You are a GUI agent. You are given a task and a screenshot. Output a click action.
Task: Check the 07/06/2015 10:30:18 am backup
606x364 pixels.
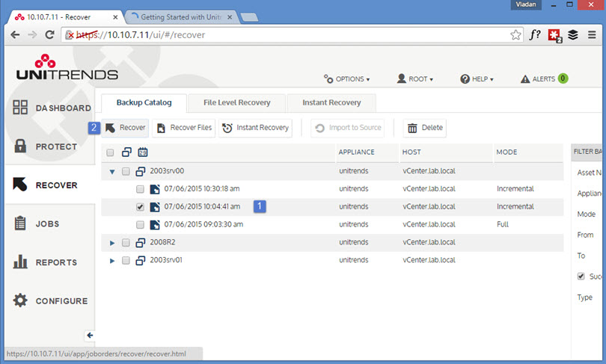pyautogui.click(x=140, y=189)
